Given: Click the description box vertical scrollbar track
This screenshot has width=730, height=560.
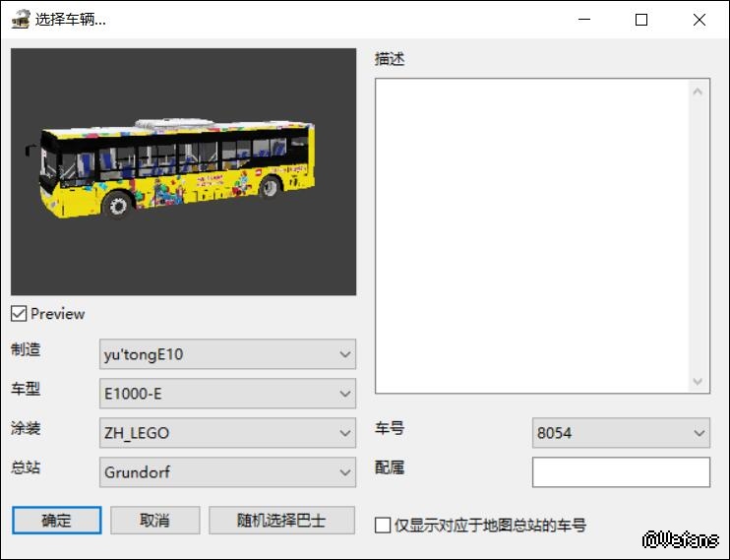Looking at the screenshot, I should [x=699, y=236].
